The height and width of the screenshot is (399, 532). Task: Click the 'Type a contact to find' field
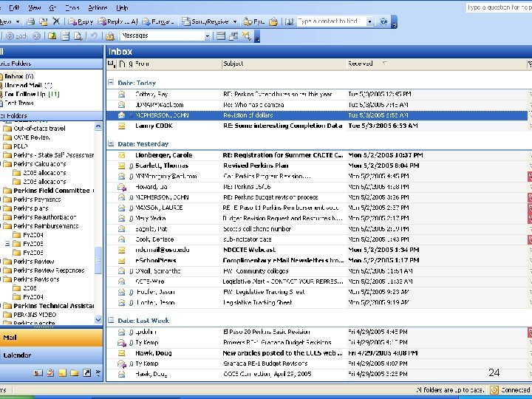331,21
